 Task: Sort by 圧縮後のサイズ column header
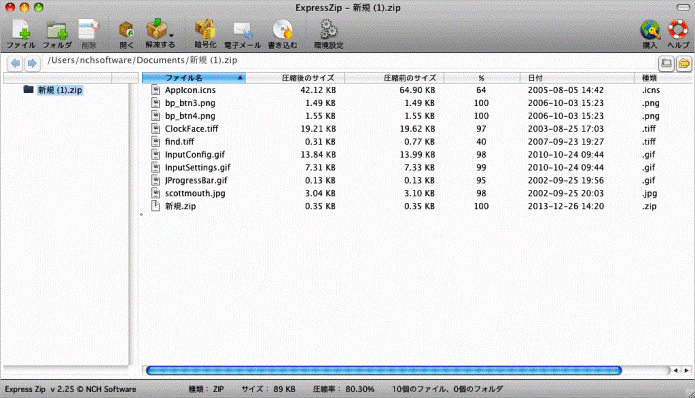pyautogui.click(x=295, y=78)
